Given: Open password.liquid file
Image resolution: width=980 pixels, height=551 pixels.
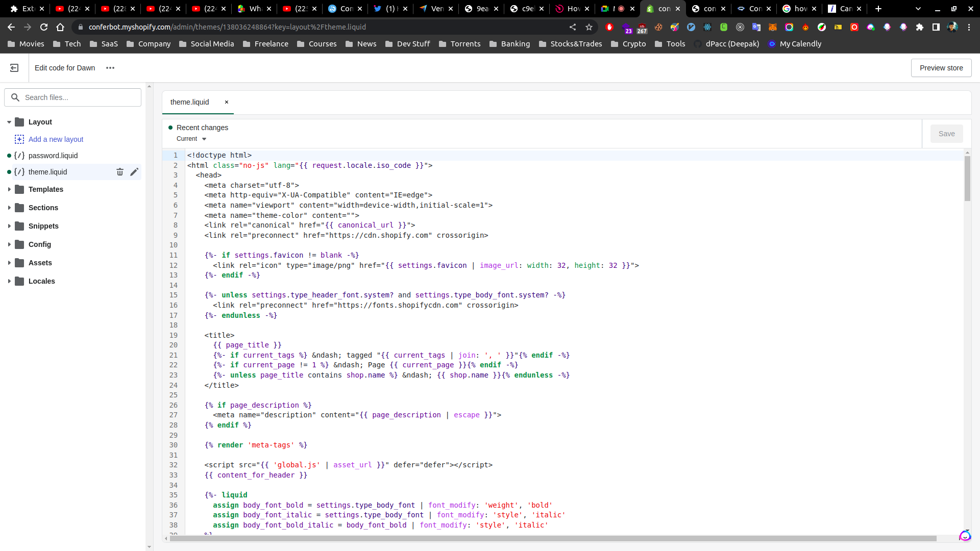Looking at the screenshot, I should pos(53,156).
